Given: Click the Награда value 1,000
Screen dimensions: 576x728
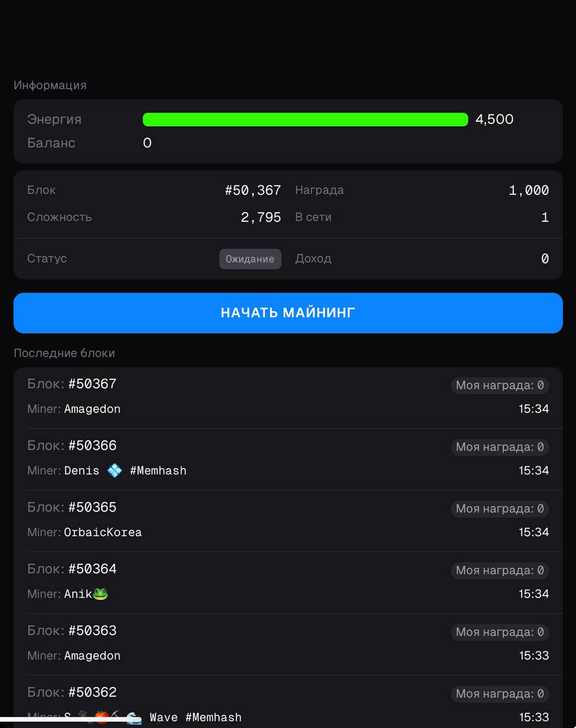Looking at the screenshot, I should click(529, 191).
